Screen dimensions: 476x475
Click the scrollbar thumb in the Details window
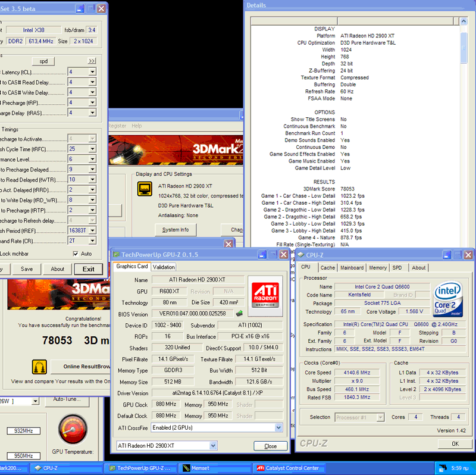tap(464, 48)
